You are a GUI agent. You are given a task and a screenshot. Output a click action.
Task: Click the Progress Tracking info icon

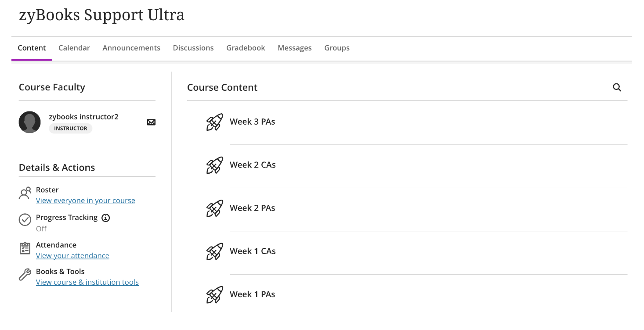pyautogui.click(x=105, y=218)
